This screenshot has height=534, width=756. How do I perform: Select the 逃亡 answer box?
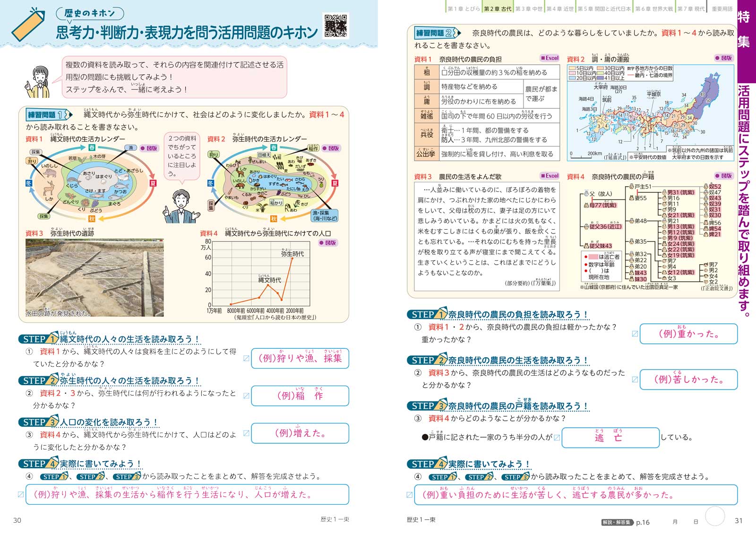pyautogui.click(x=610, y=438)
